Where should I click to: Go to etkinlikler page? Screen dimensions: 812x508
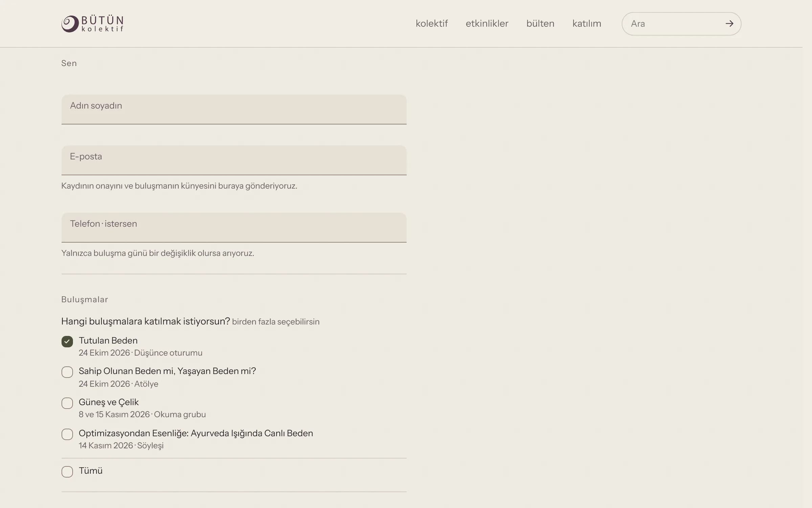tap(487, 24)
